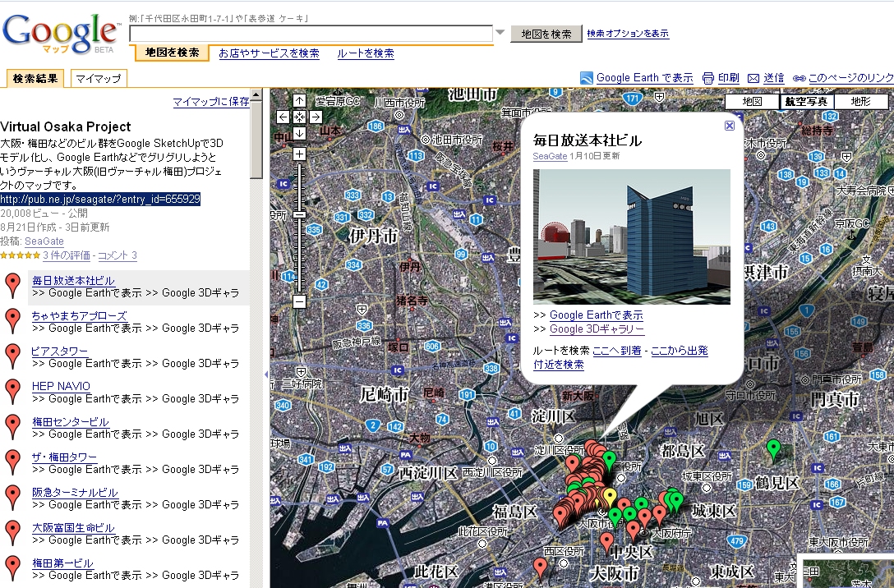The image size is (894, 588).
Task: Open 3 件の評価 link
Action: pyautogui.click(x=66, y=255)
